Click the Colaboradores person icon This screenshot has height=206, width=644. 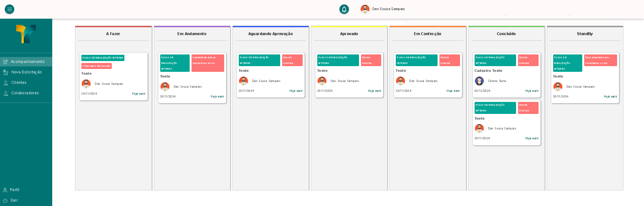pyautogui.click(x=5, y=93)
